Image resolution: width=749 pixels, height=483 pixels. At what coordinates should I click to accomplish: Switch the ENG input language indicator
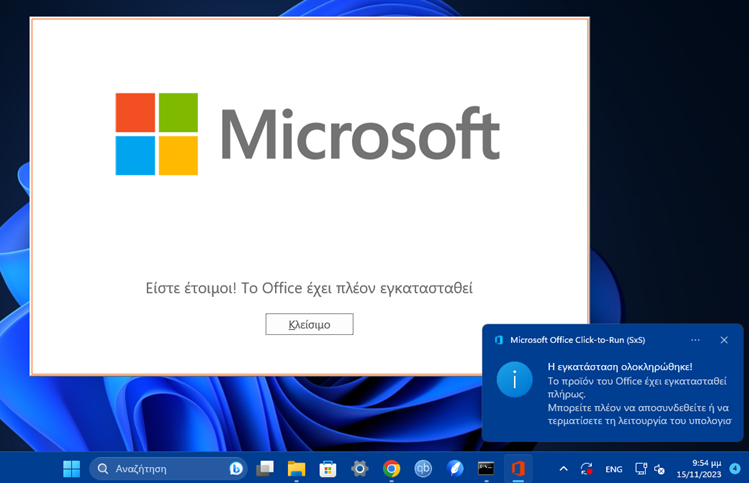pos(614,469)
